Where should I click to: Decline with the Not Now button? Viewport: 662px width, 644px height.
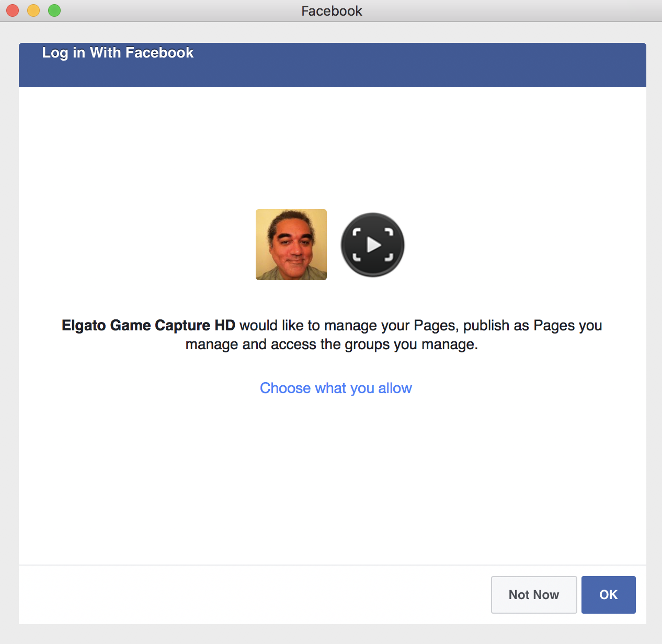pyautogui.click(x=534, y=595)
